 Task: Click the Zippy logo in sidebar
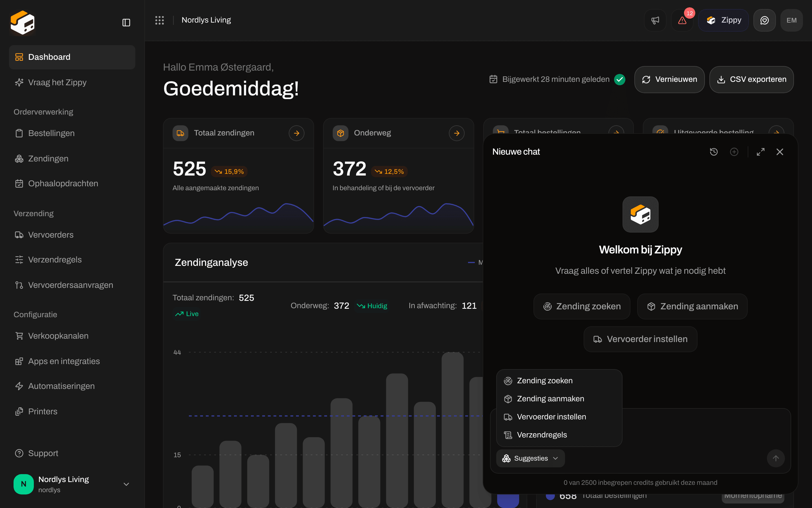click(x=23, y=23)
